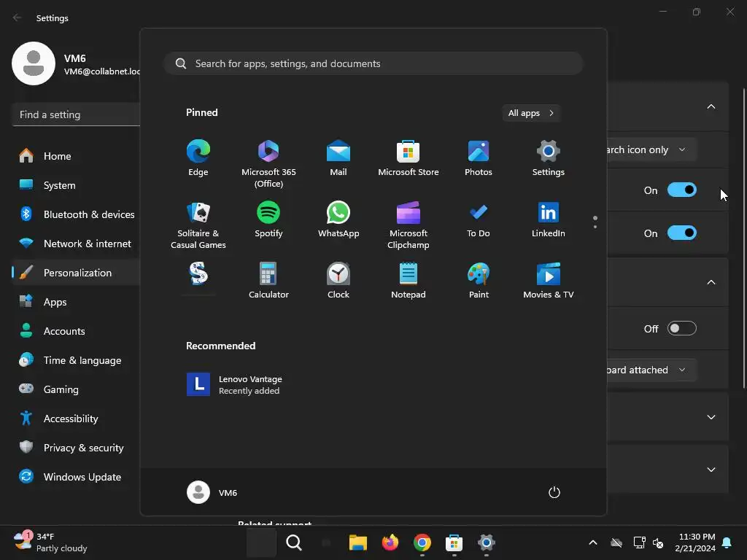Launch the To Do app

coord(479,220)
